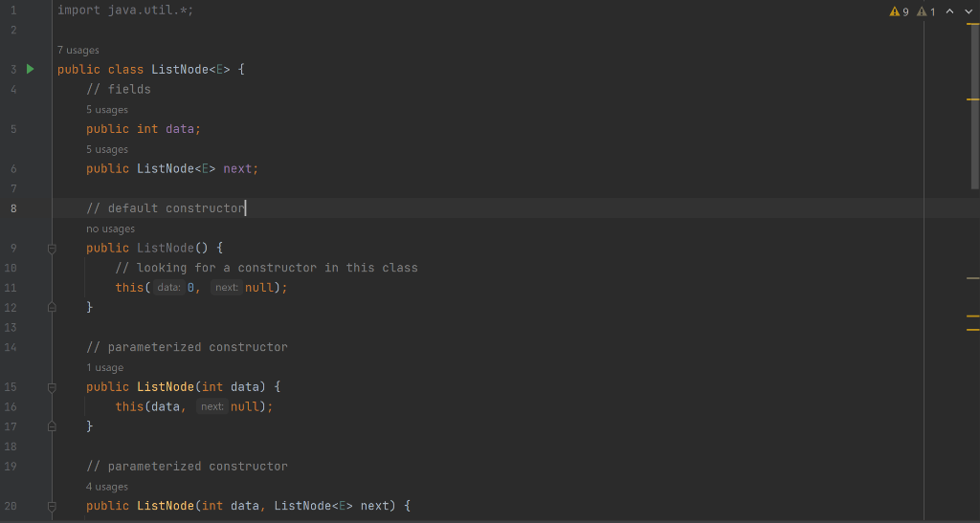Click the 'this' keyword on line 16
The width and height of the screenshot is (980, 523).
[129, 407]
